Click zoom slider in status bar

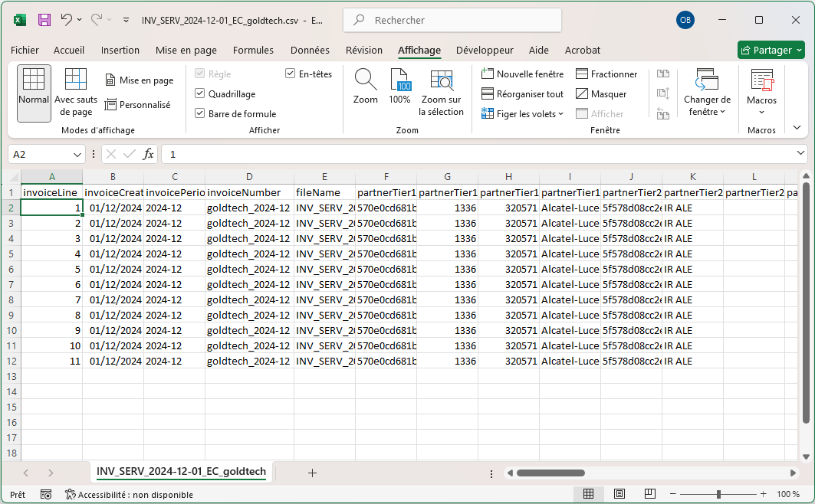(718, 495)
